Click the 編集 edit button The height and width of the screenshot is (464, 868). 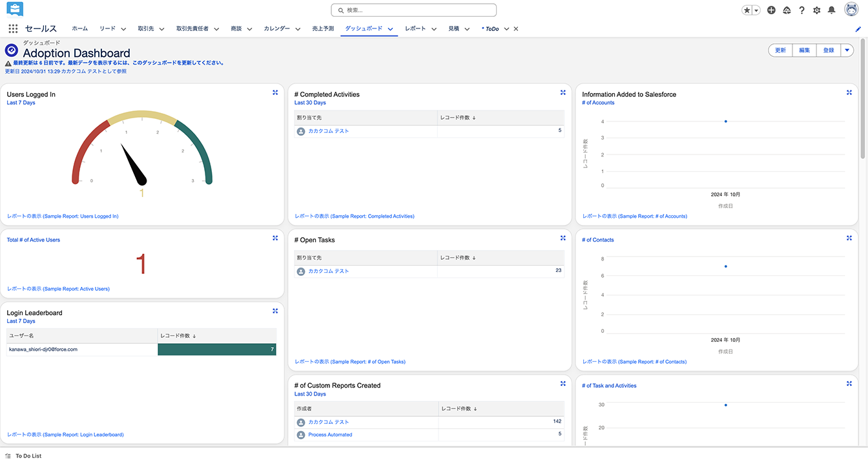point(804,50)
